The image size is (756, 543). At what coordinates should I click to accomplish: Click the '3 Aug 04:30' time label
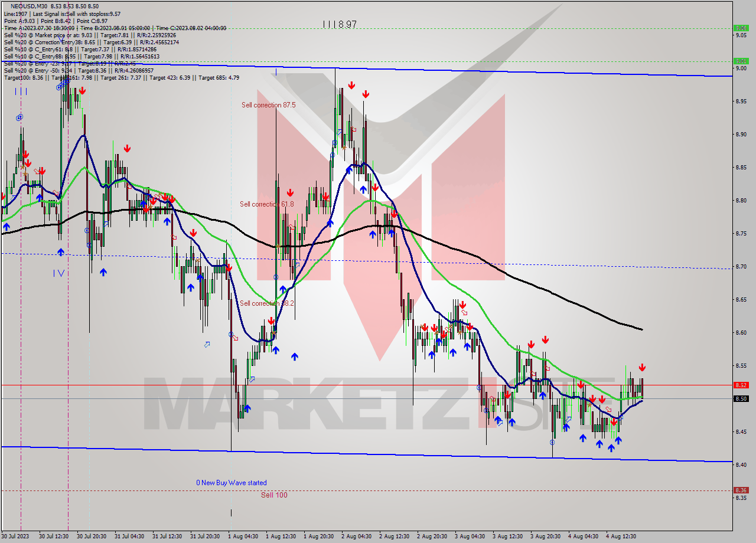[x=470, y=537]
